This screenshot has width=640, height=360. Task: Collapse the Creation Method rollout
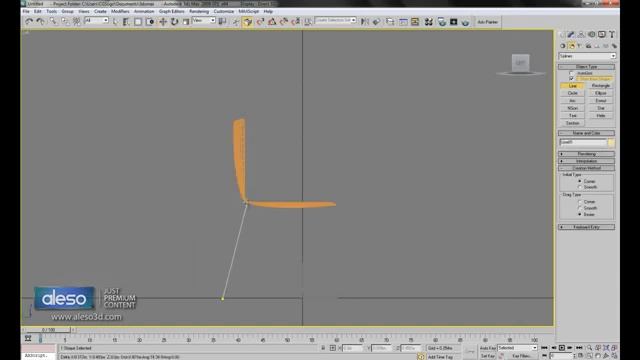[x=587, y=168]
